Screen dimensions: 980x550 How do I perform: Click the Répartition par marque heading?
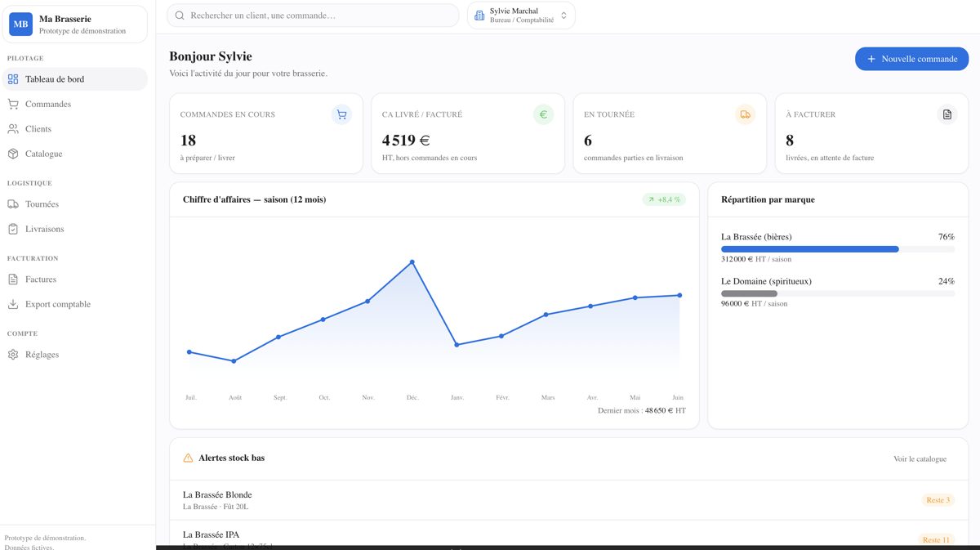tap(768, 199)
